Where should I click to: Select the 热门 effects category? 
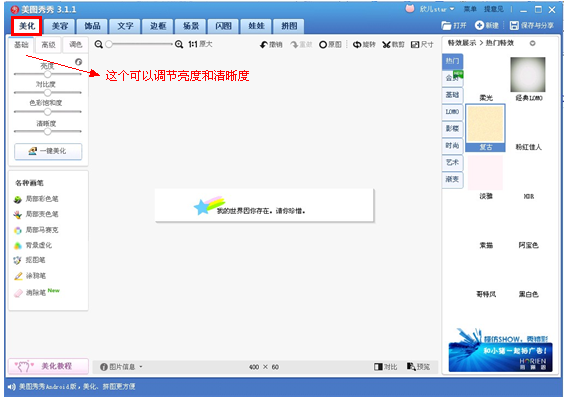tap(452, 61)
